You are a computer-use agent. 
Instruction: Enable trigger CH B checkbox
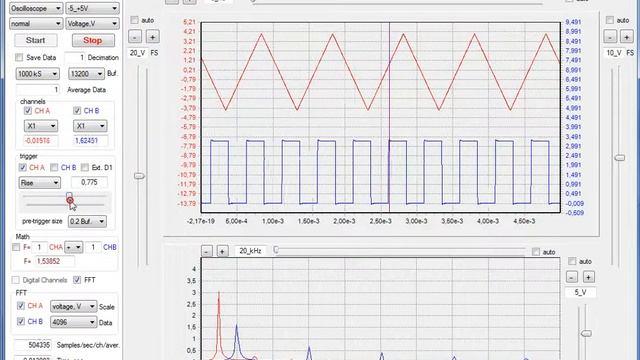click(x=54, y=167)
